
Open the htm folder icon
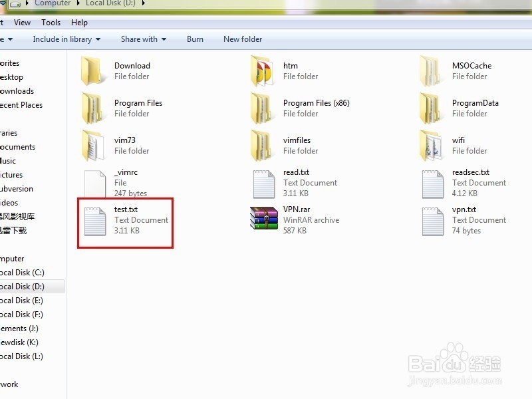tap(261, 70)
